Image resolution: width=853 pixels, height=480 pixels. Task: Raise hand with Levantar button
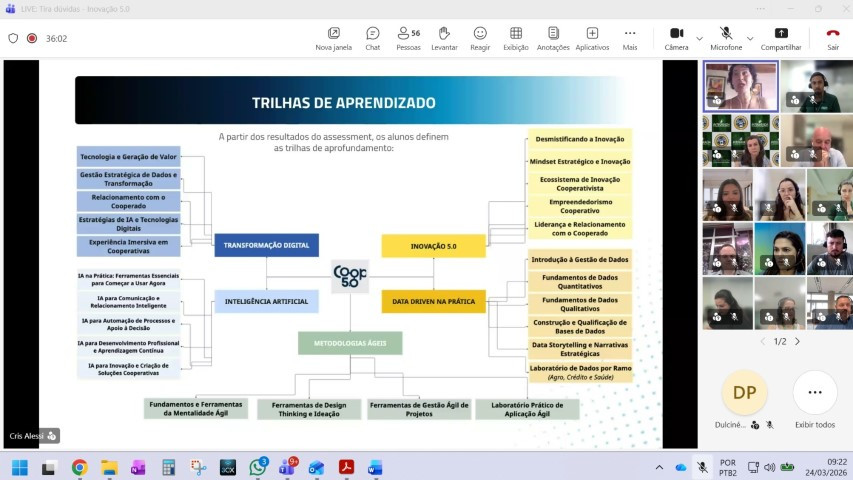pos(444,38)
